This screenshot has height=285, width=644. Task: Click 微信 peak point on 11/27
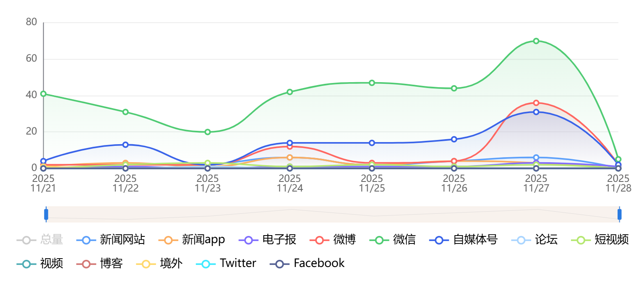[536, 41]
